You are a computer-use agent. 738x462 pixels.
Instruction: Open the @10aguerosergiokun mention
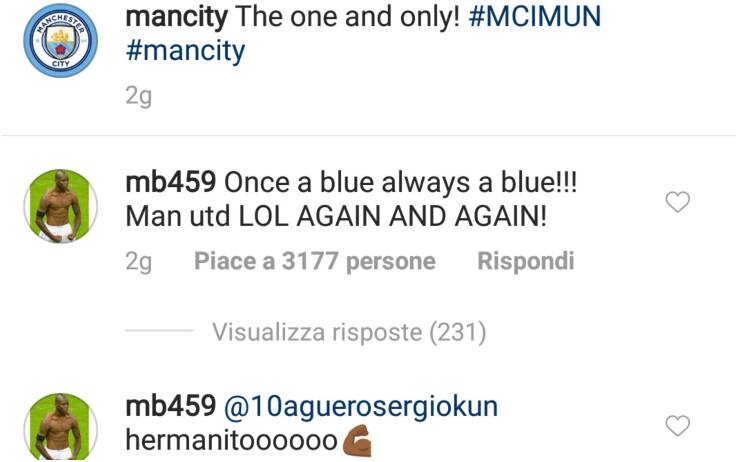tap(361, 407)
